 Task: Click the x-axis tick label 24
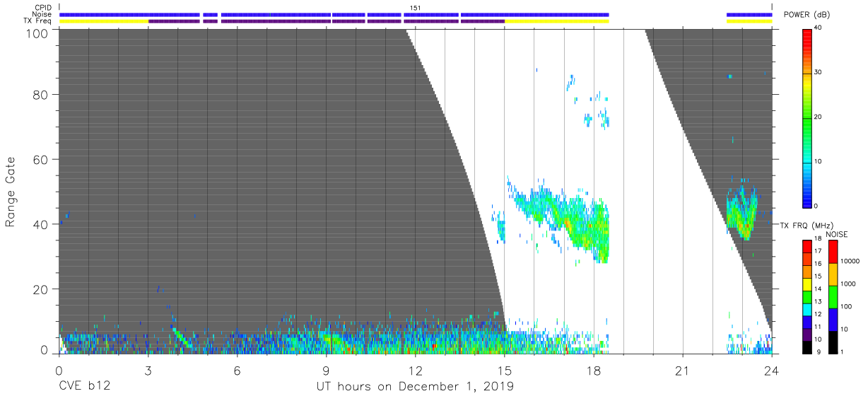pyautogui.click(x=772, y=371)
